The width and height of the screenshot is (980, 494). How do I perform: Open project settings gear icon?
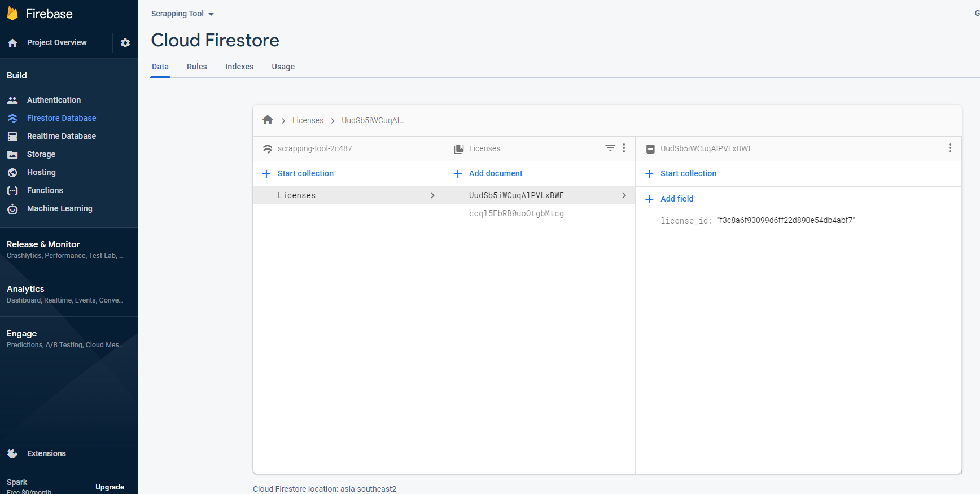pyautogui.click(x=125, y=43)
